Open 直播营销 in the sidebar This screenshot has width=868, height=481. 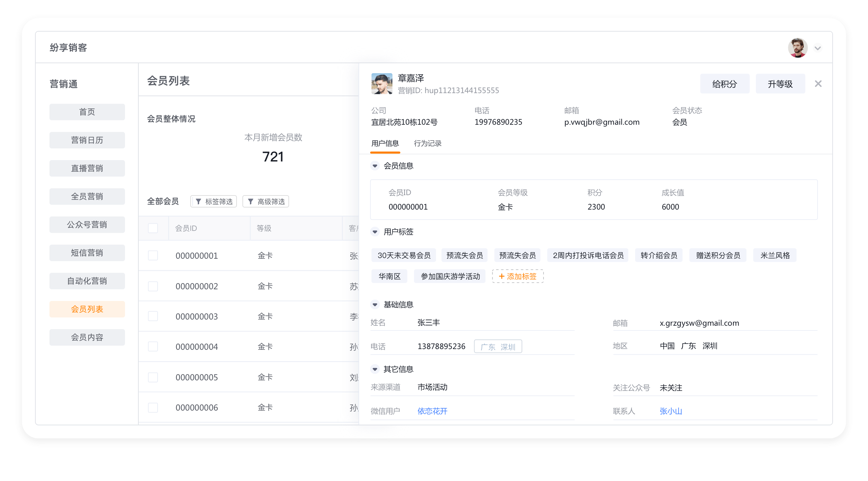[87, 168]
